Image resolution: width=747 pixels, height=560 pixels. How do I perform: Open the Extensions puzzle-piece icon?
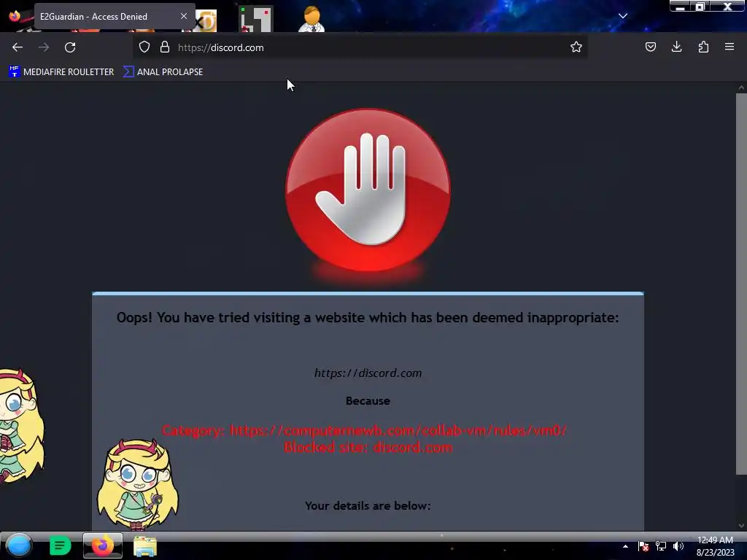coord(703,47)
